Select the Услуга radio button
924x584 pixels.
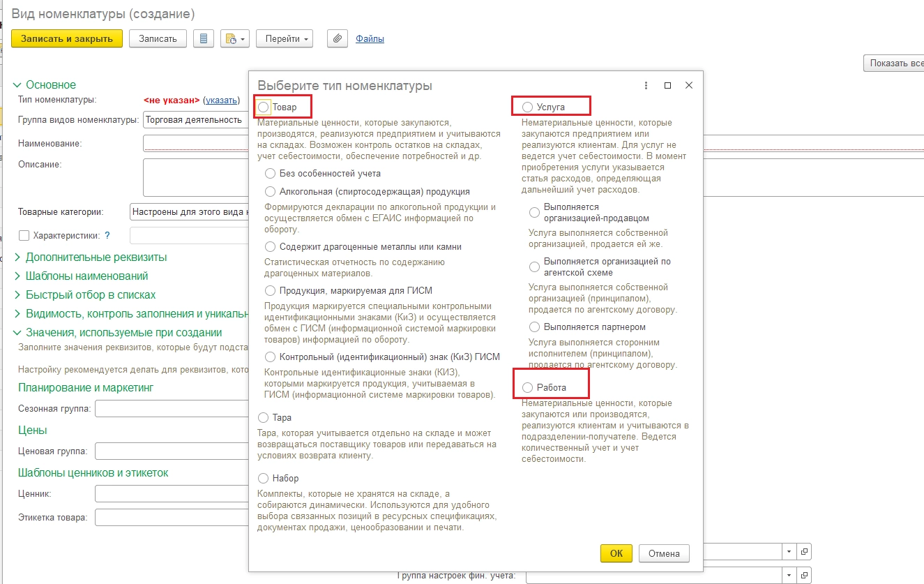[x=528, y=107]
